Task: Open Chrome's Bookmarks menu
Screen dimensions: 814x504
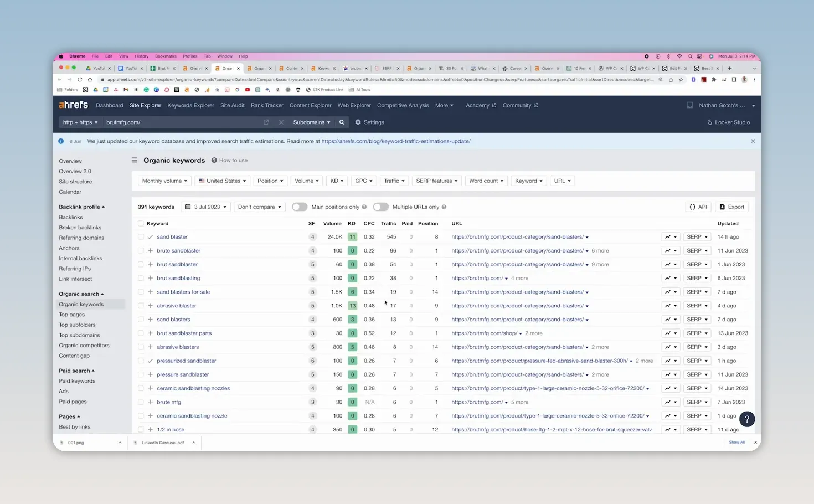Action: (x=166, y=56)
